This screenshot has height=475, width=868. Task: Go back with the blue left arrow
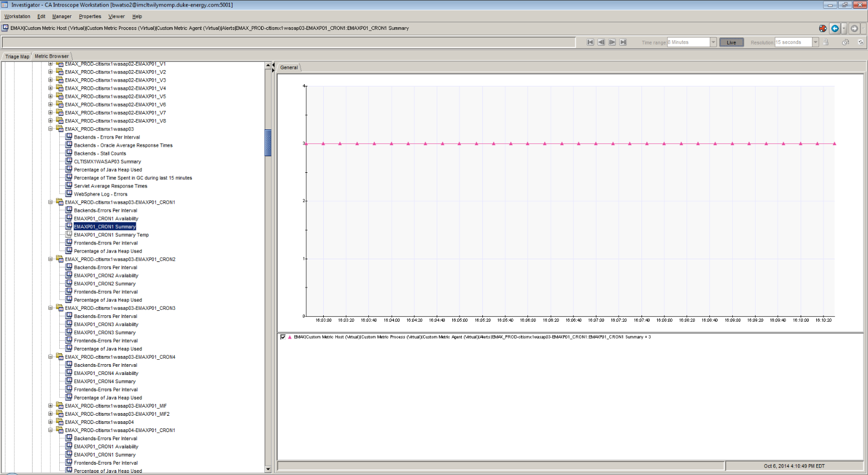[x=835, y=28]
